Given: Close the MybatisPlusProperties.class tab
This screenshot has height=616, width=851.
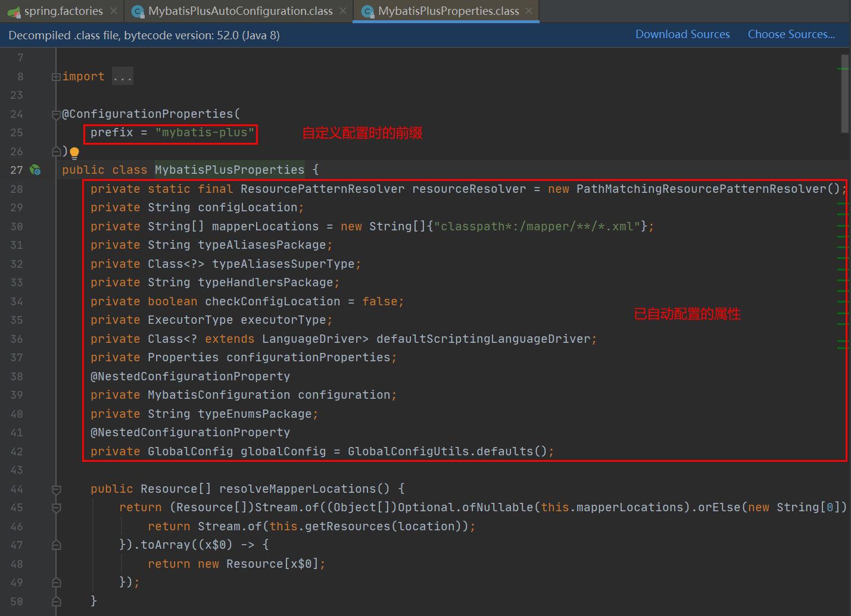Looking at the screenshot, I should (529, 11).
